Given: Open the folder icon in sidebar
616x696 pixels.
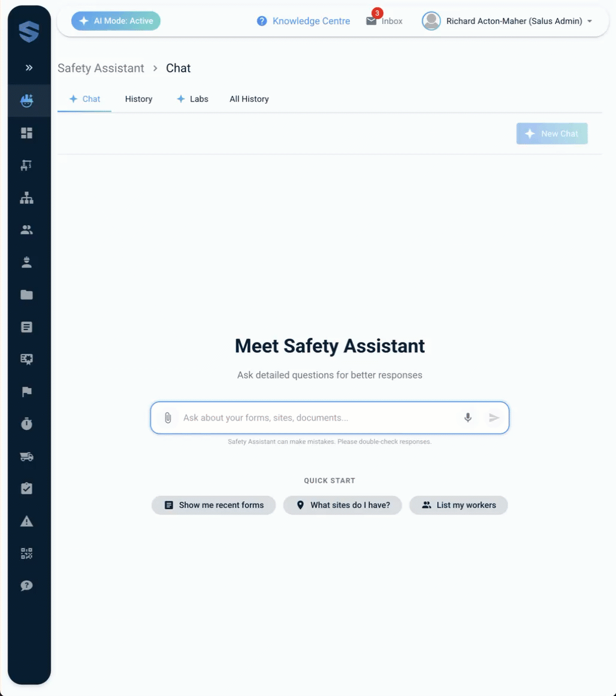Looking at the screenshot, I should (x=26, y=295).
